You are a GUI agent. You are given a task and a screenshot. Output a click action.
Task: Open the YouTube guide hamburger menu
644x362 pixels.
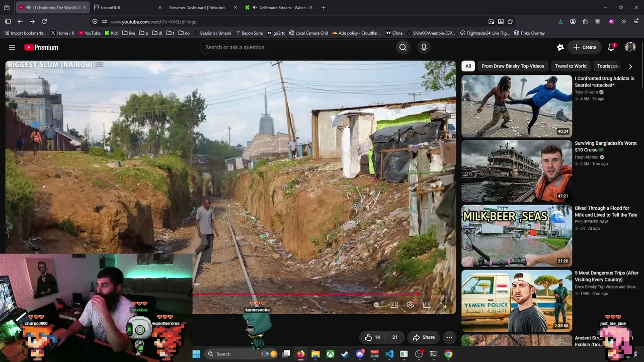(x=12, y=47)
